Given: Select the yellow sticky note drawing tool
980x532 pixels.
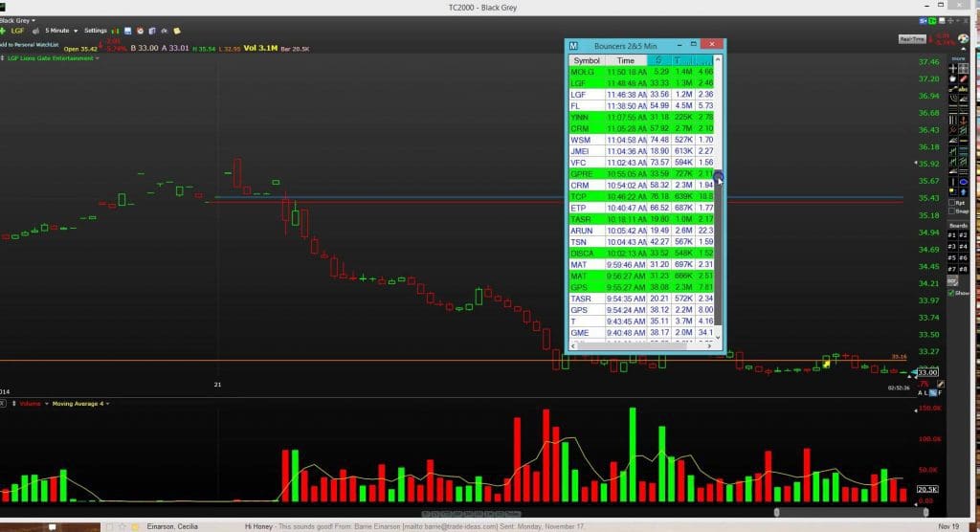Looking at the screenshot, I should coord(953,191).
